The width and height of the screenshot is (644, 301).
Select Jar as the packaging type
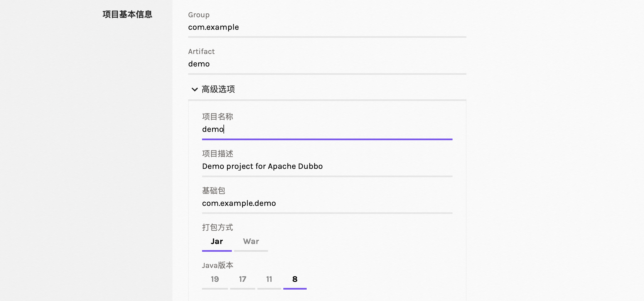[x=217, y=241]
